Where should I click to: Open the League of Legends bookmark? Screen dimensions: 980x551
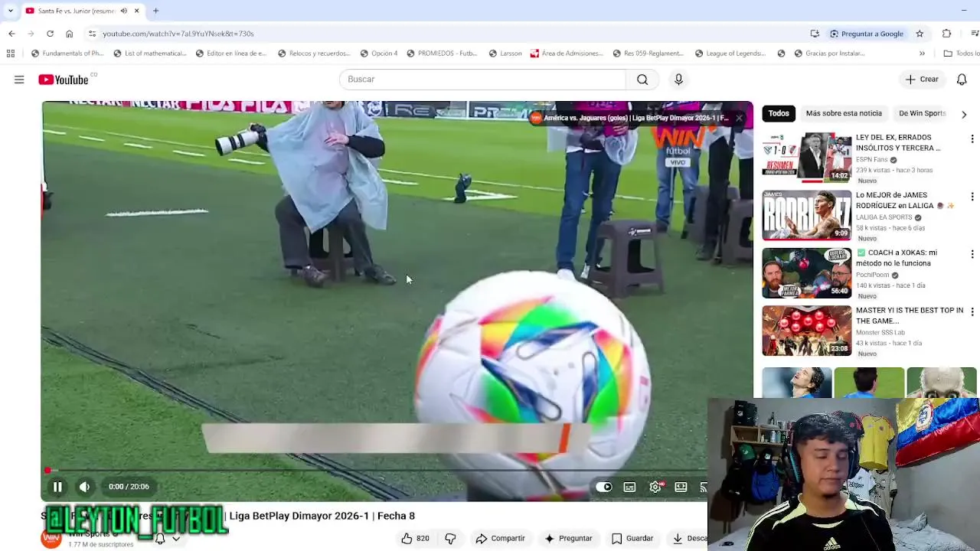[730, 54]
